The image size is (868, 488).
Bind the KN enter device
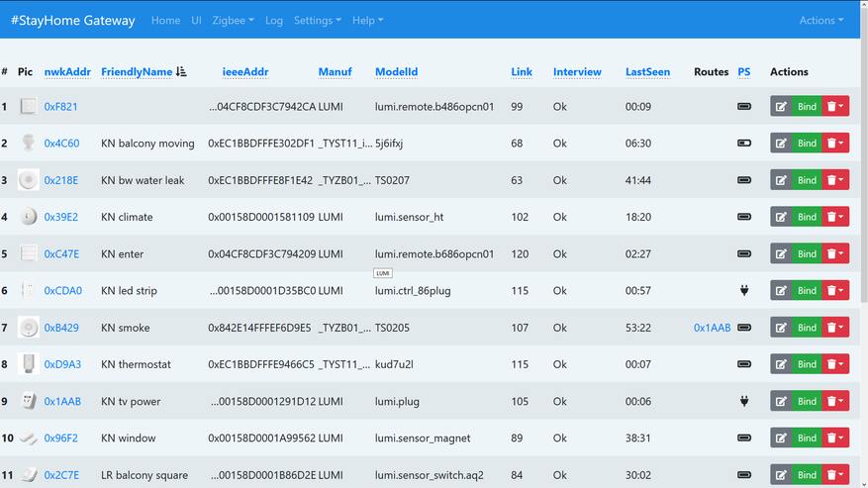(807, 253)
